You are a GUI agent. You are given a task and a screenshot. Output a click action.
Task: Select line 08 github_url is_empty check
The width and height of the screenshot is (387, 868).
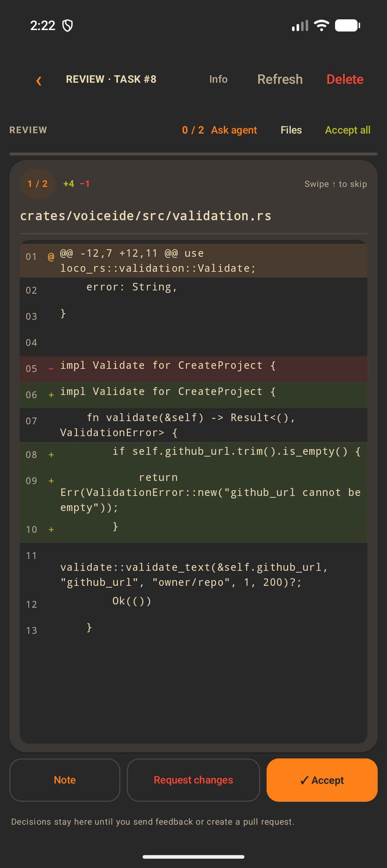point(193,455)
